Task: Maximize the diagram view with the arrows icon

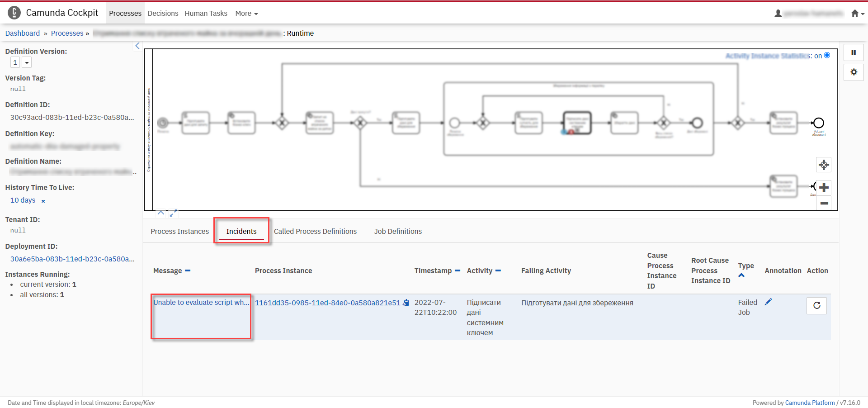Action: 173,213
